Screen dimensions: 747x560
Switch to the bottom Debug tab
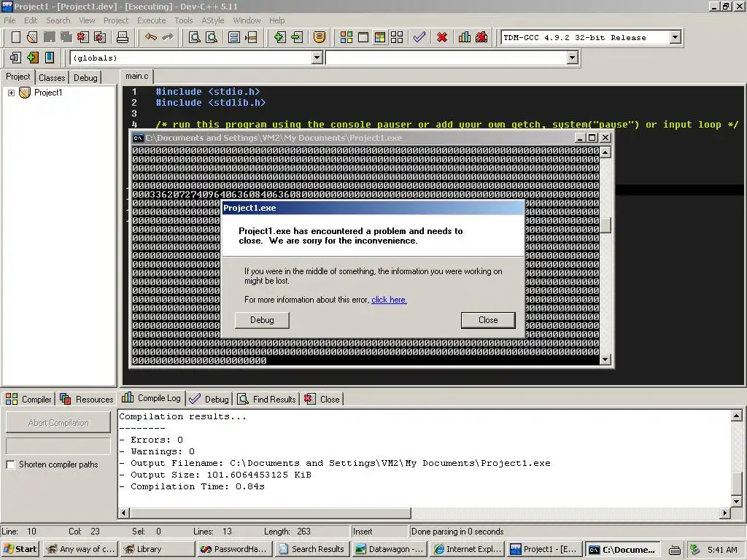pyautogui.click(x=209, y=399)
